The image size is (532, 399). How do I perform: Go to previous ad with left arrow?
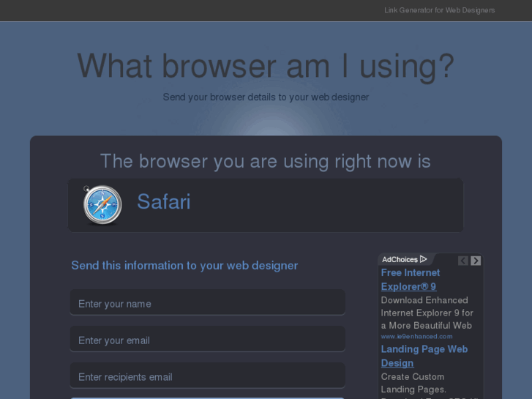pyautogui.click(x=463, y=261)
